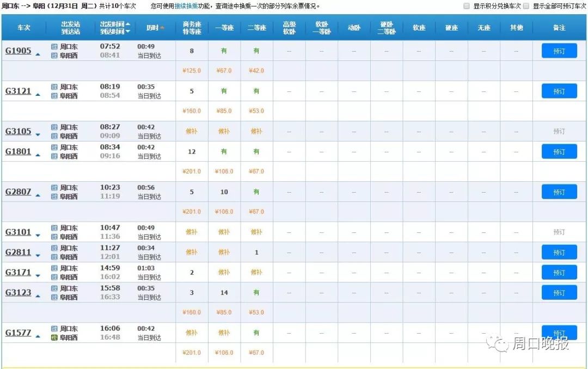Click the station icon beside 周口东 for G2807
This screenshot has height=369, width=588.
[x=54, y=188]
